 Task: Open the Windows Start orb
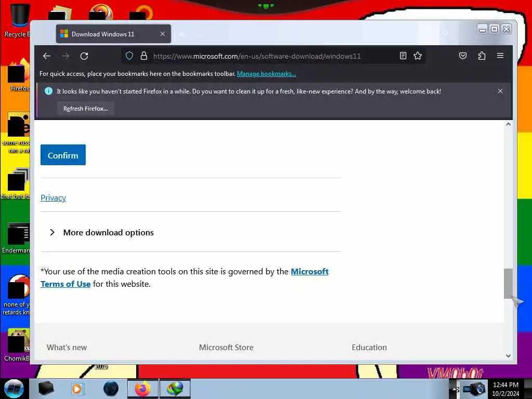click(x=14, y=389)
